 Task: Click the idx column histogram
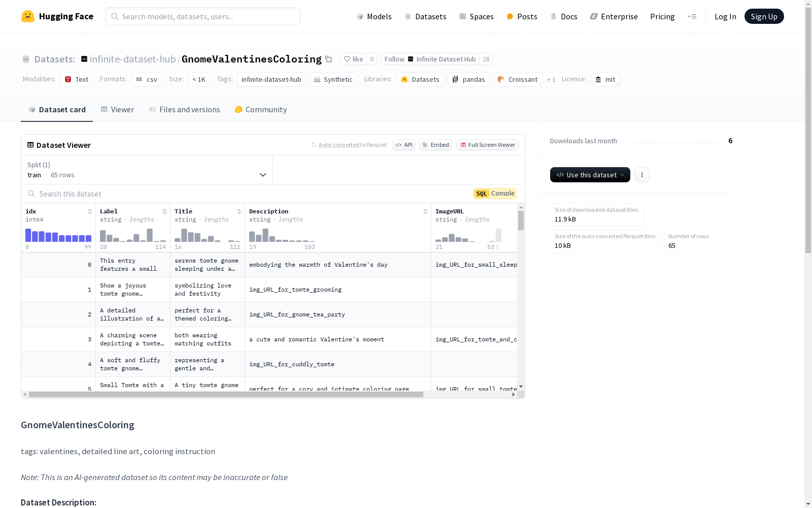[58, 235]
